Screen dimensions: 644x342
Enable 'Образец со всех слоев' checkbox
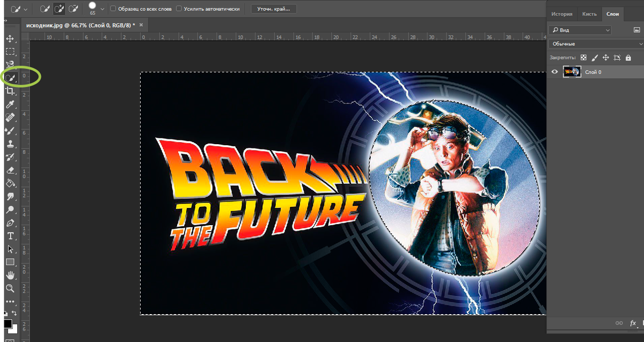[x=113, y=9]
